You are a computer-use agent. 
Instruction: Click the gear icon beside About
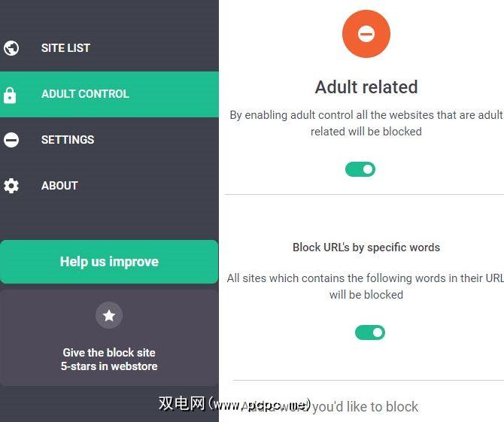[x=11, y=186]
